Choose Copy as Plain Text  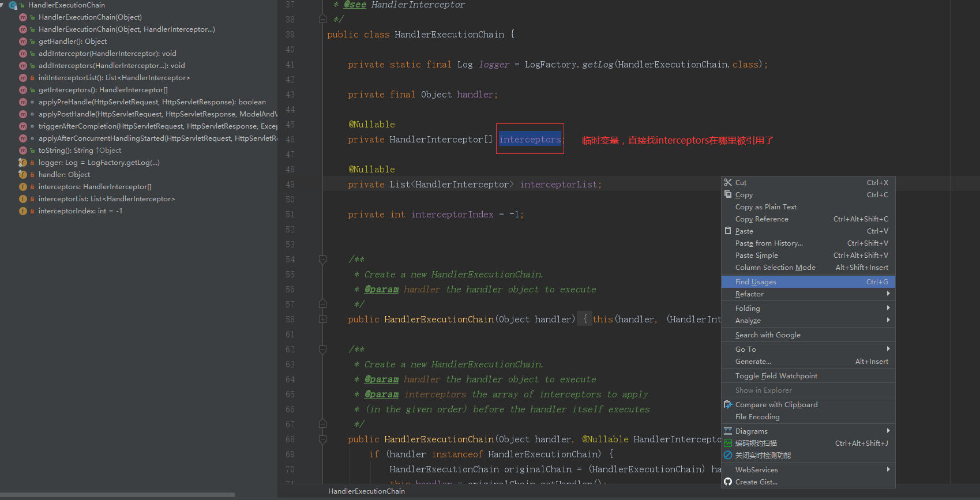tap(808, 207)
